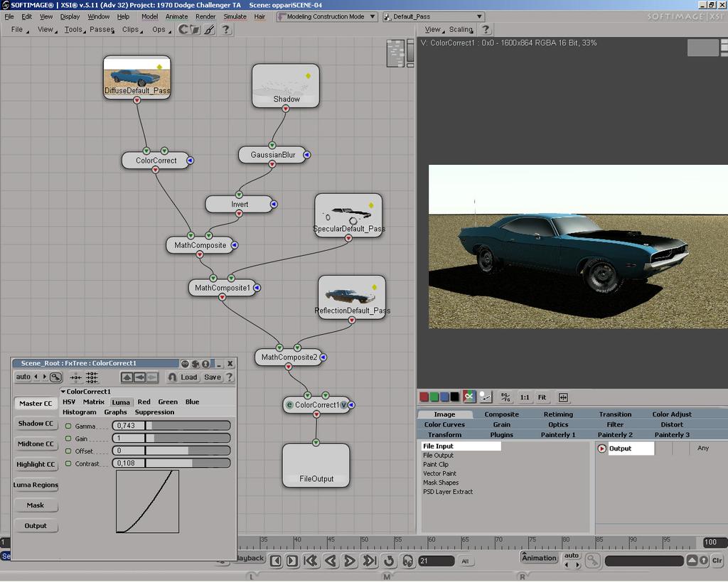Click the black alpha channel button
Image resolution: width=728 pixels, height=582 pixels.
click(454, 397)
